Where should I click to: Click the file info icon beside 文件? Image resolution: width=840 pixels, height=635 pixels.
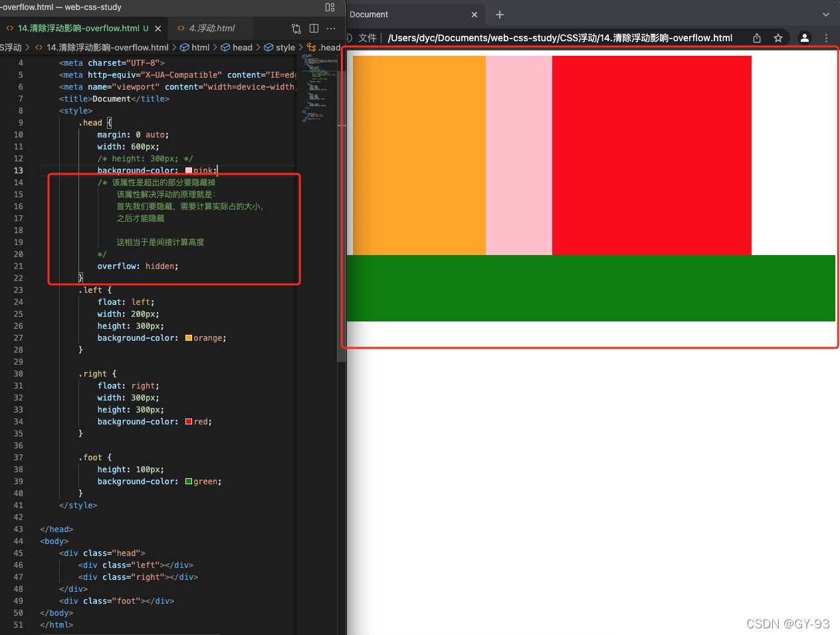point(349,38)
